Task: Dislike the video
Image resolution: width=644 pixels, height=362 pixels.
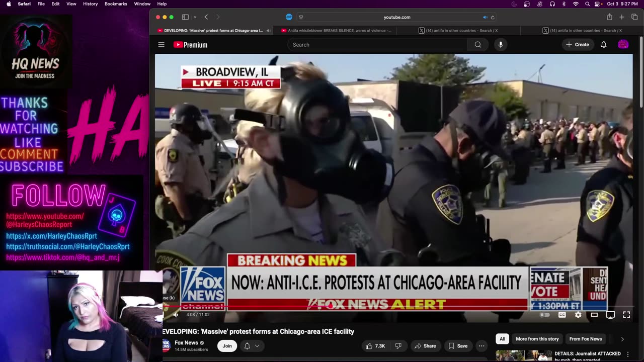Action: (x=398, y=346)
